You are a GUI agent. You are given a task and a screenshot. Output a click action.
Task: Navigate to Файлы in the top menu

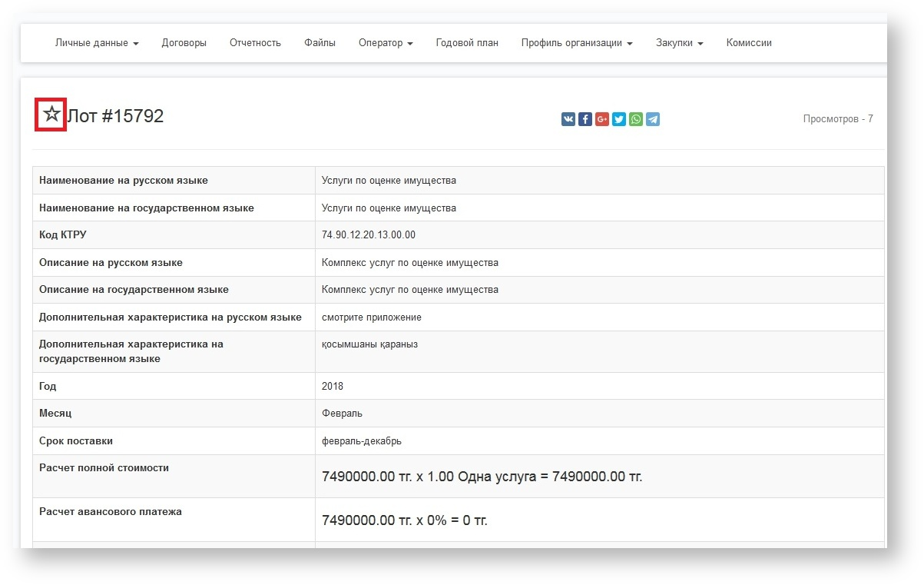pyautogui.click(x=320, y=43)
